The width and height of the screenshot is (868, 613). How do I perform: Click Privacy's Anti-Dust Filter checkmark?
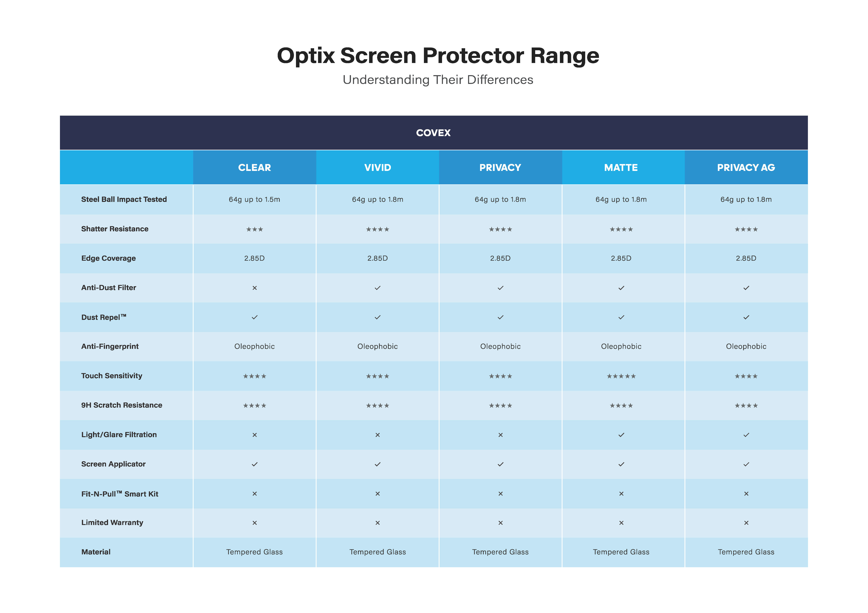[x=500, y=288]
